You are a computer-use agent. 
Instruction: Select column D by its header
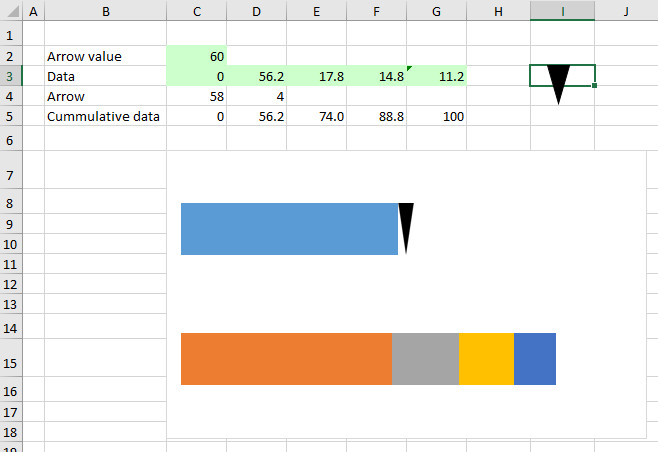tap(257, 12)
